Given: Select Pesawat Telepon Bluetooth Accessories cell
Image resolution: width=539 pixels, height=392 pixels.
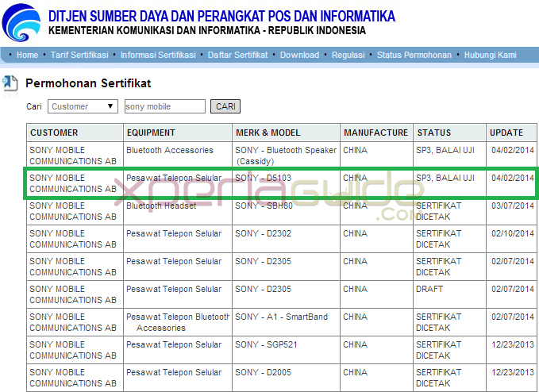Looking at the screenshot, I should pos(178,322).
